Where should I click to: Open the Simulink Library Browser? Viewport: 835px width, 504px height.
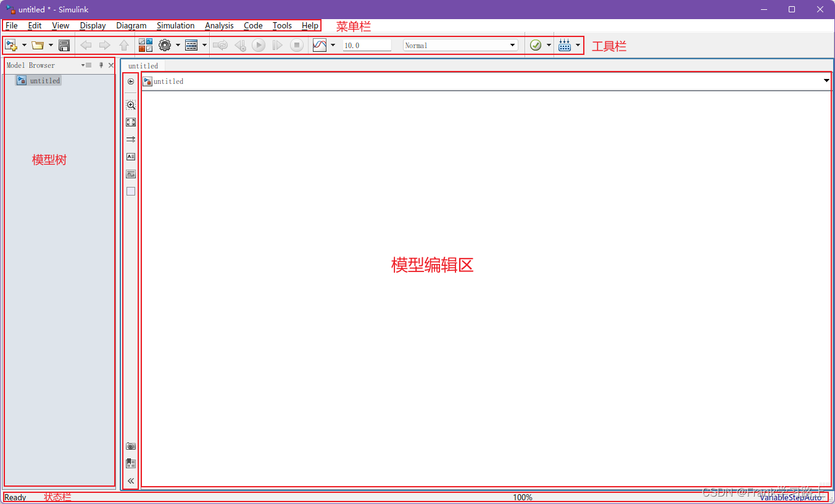(x=145, y=44)
